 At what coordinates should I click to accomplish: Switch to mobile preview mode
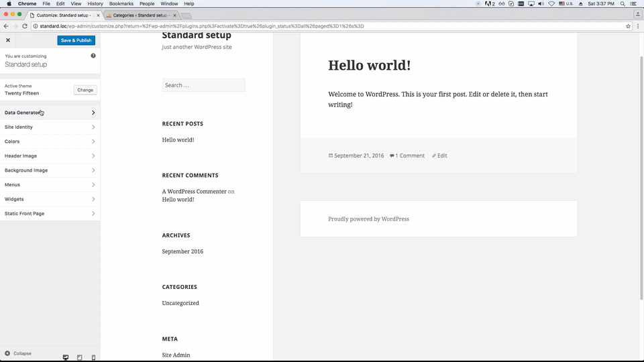tap(93, 357)
